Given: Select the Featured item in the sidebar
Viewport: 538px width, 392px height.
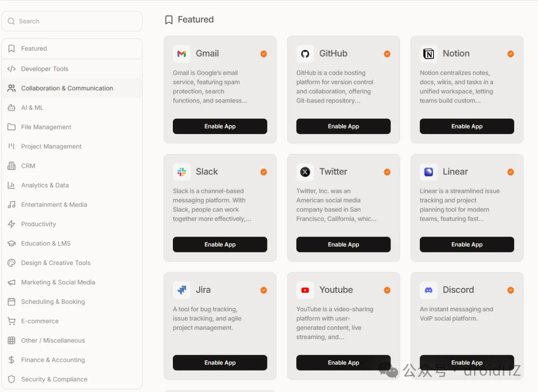Looking at the screenshot, I should pyautogui.click(x=34, y=49).
